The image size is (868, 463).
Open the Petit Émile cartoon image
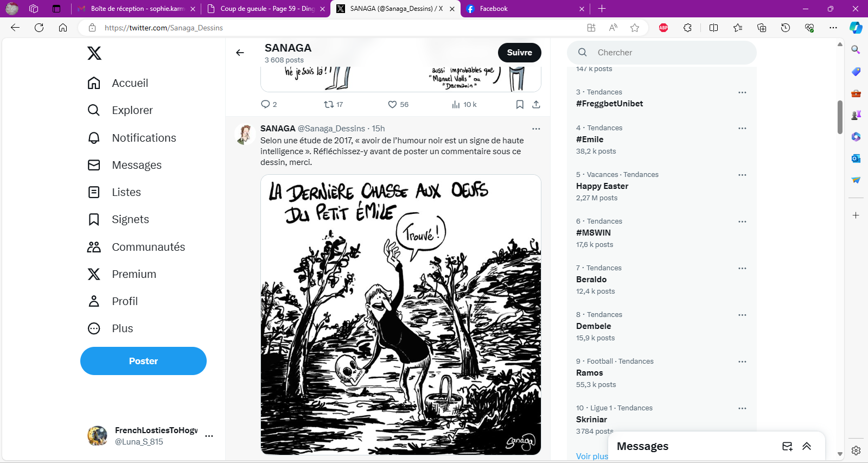tap(401, 315)
